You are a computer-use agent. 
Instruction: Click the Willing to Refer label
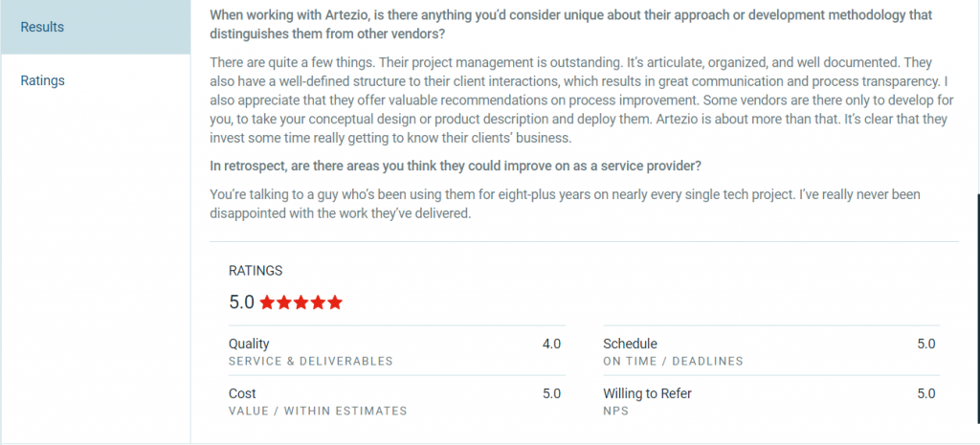(x=647, y=393)
